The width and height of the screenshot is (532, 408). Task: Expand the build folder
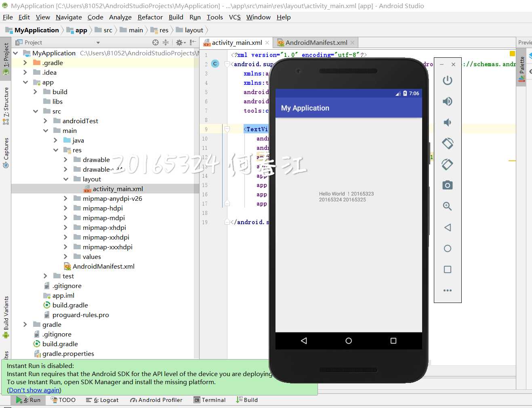[36, 92]
